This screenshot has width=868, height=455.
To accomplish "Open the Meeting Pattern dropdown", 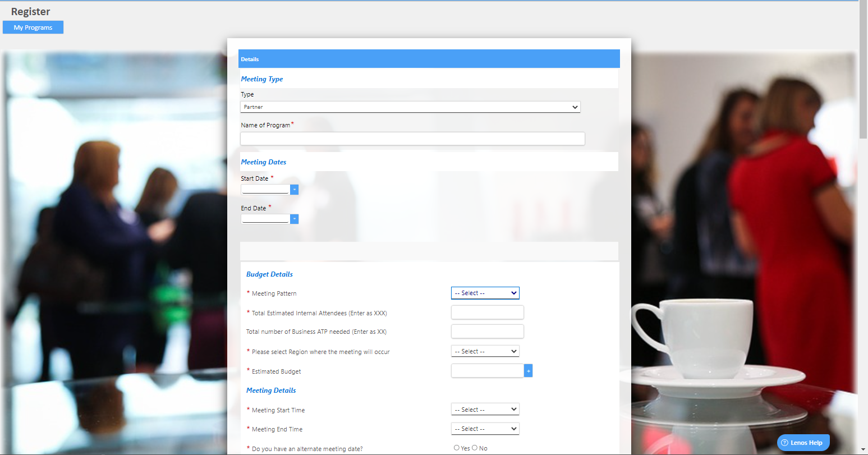I will pos(485,293).
